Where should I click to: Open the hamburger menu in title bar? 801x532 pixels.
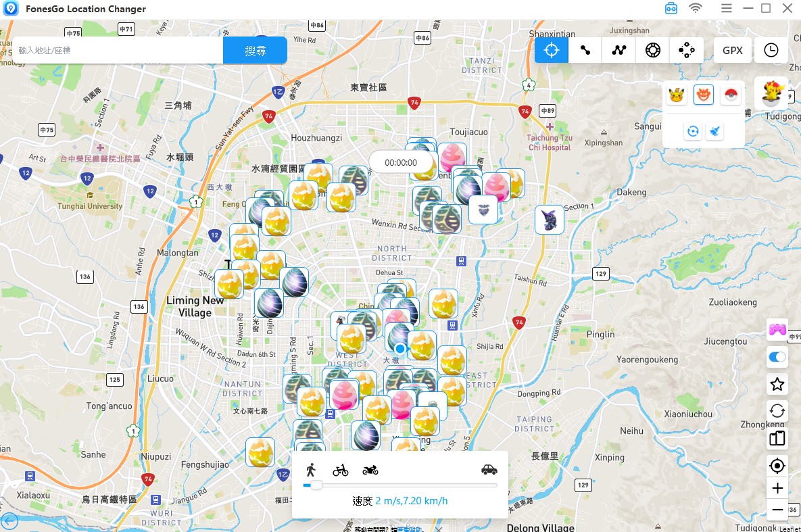(x=726, y=8)
